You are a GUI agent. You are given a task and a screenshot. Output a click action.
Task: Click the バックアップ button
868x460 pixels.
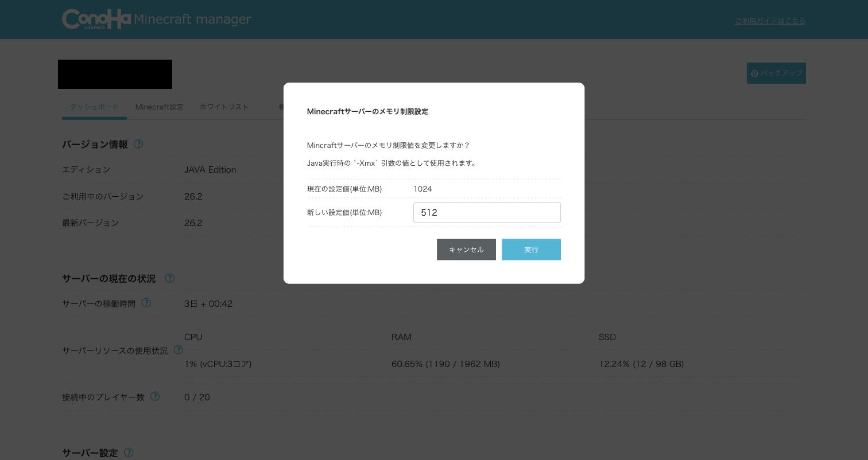click(776, 73)
